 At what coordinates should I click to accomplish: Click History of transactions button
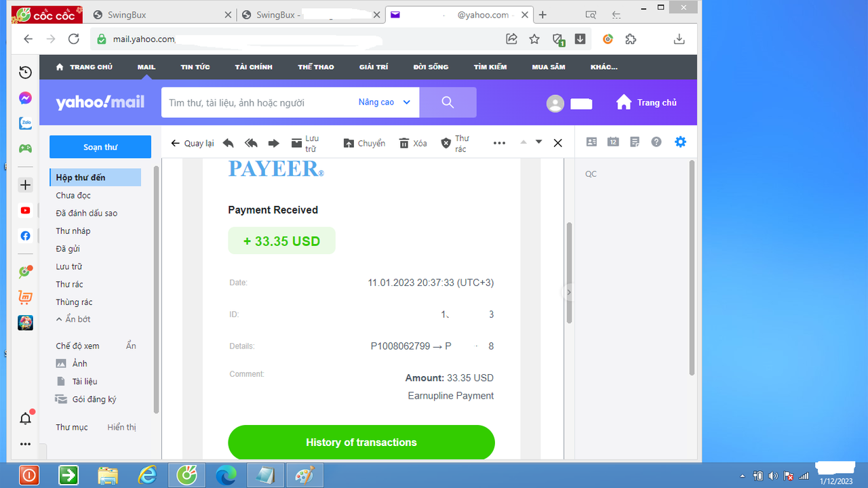pyautogui.click(x=361, y=443)
